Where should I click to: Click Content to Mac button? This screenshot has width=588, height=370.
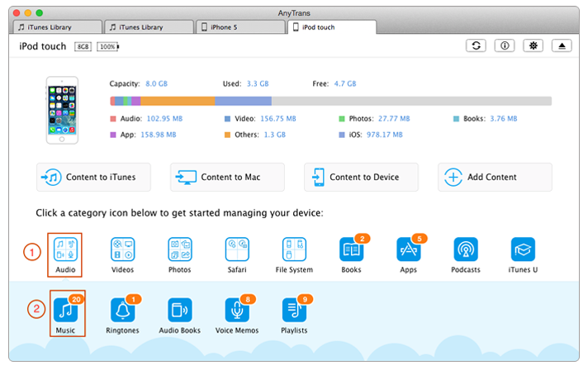coord(228,177)
